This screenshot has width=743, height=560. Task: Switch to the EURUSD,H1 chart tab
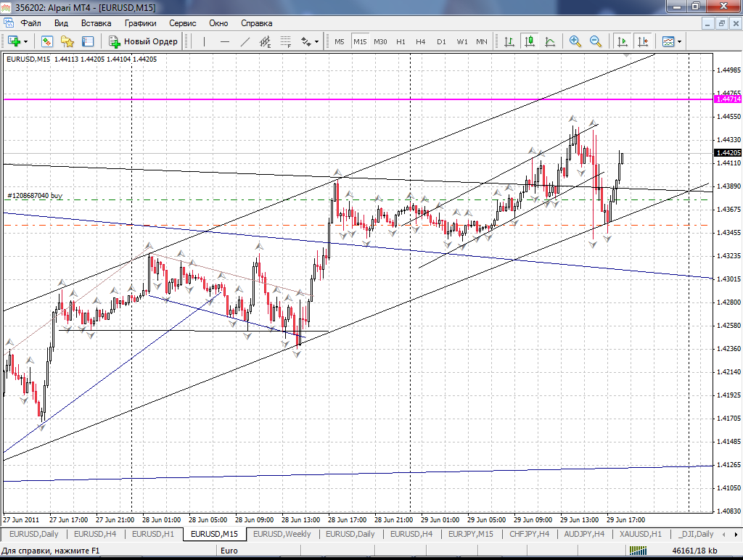tap(152, 534)
